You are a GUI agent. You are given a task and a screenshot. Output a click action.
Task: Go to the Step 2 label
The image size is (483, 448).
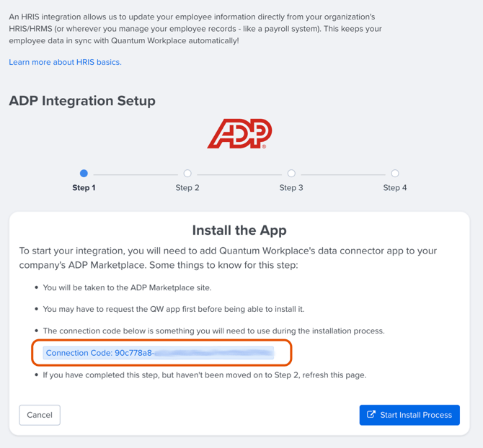pyautogui.click(x=187, y=188)
